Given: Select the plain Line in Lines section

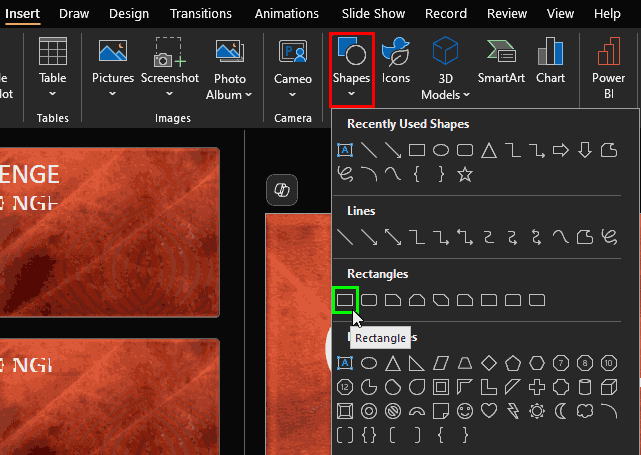Looking at the screenshot, I should [345, 237].
